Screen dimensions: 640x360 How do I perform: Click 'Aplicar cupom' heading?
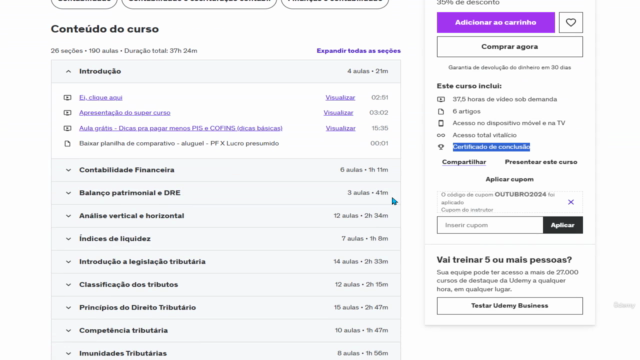(509, 179)
